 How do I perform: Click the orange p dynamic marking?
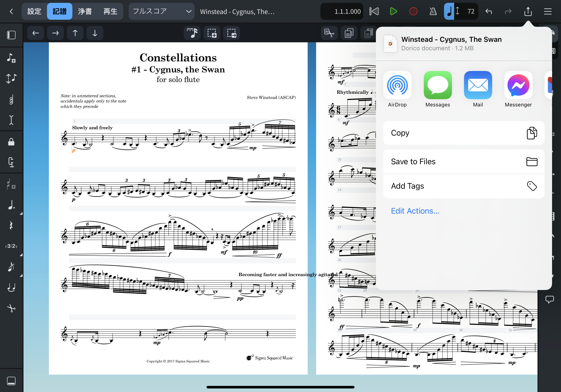73,151
